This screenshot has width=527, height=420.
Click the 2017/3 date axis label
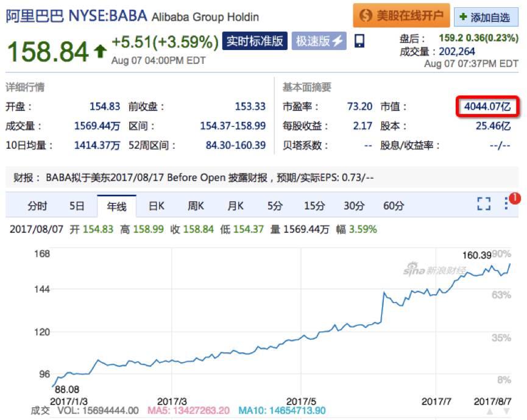pos(172,401)
